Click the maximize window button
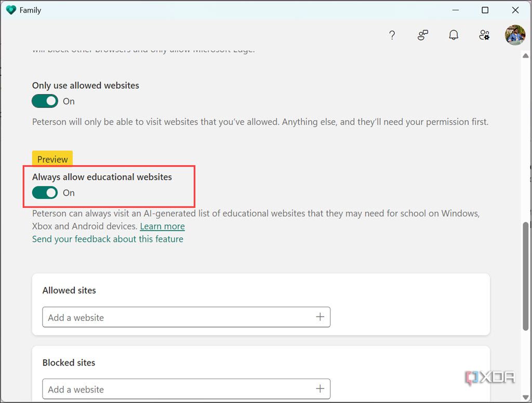Screen dimensions: 532x403 [x=485, y=10]
